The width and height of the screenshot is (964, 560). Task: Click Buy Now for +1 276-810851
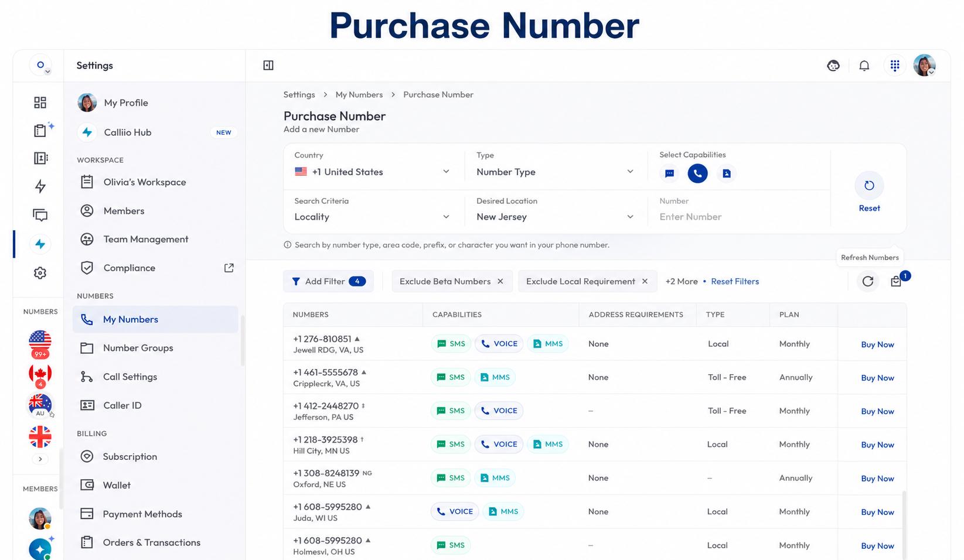(x=877, y=344)
